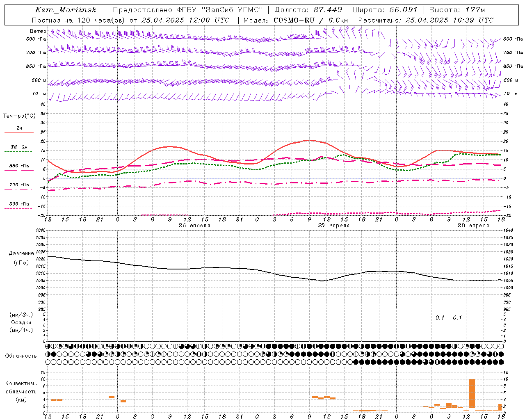This screenshot has width=525, height=420.
Task: Click the '1040' value on left pressure axis
Action: (x=41, y=231)
